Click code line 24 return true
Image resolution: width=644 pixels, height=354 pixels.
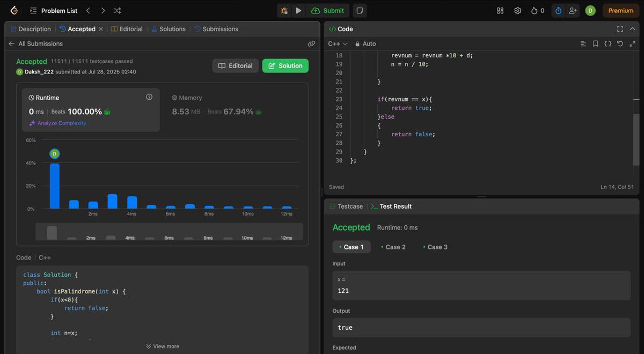411,108
